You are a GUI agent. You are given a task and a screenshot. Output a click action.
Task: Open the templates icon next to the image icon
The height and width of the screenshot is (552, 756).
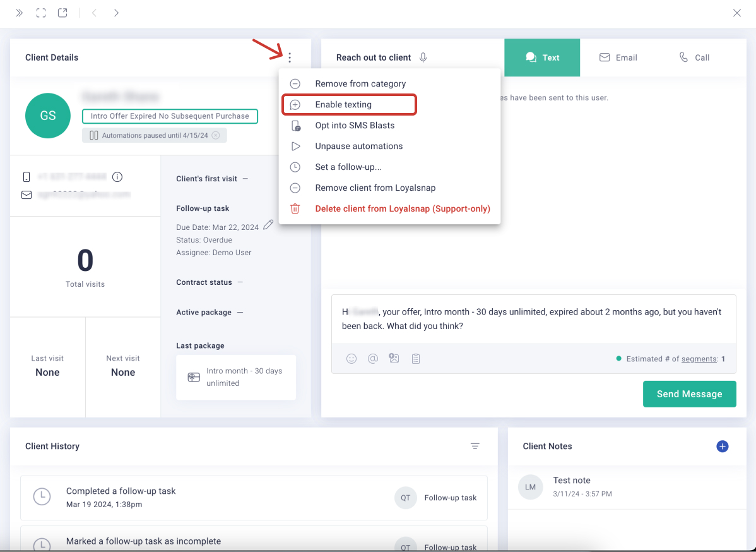tap(415, 358)
